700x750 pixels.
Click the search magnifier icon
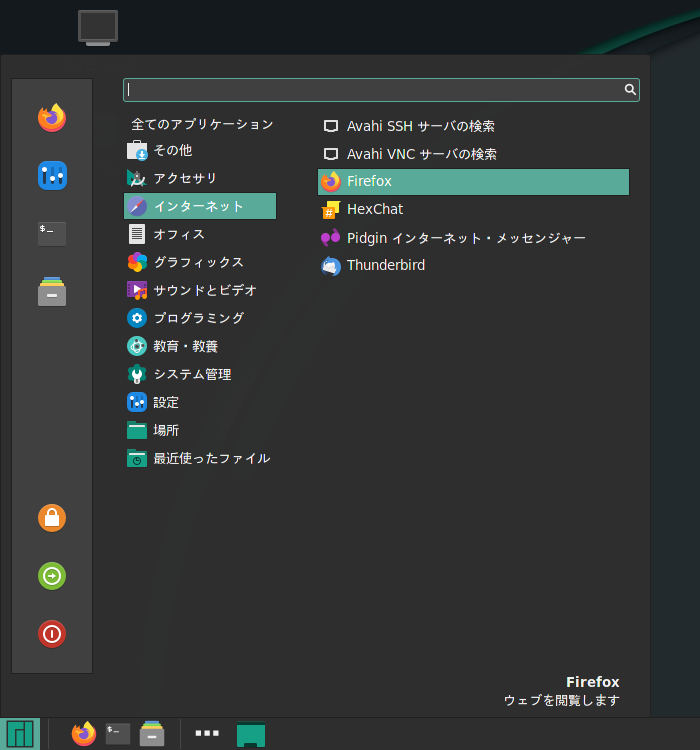point(630,89)
